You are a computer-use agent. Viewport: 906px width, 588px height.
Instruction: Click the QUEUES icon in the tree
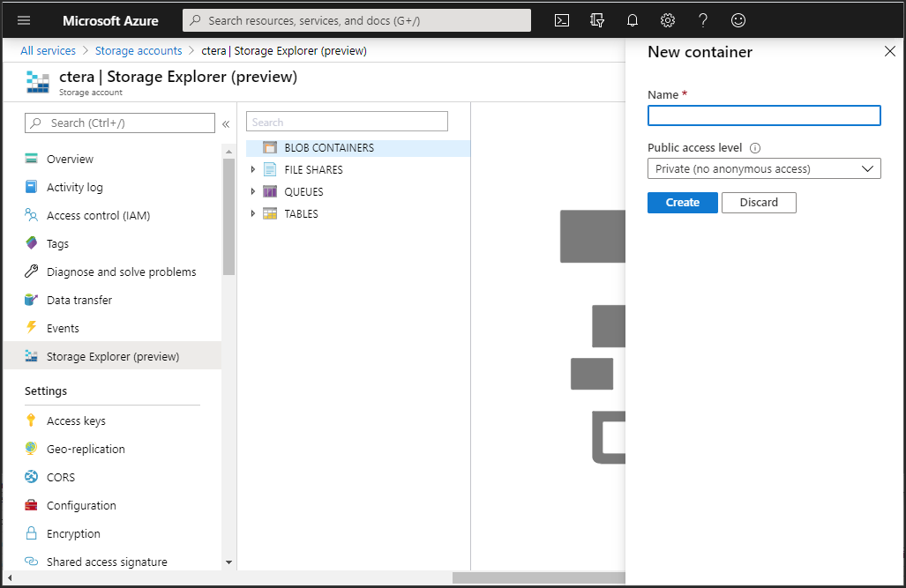tap(270, 191)
